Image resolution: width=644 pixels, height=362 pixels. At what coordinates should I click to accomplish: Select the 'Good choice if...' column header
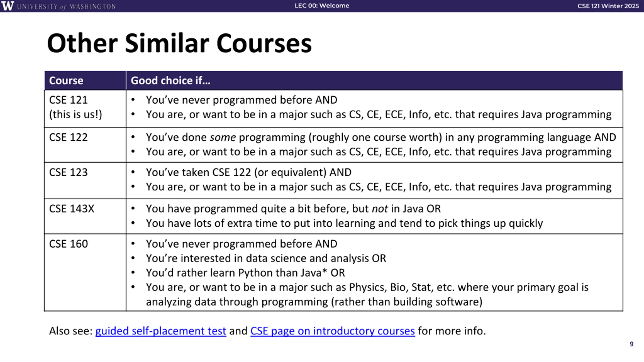point(374,80)
